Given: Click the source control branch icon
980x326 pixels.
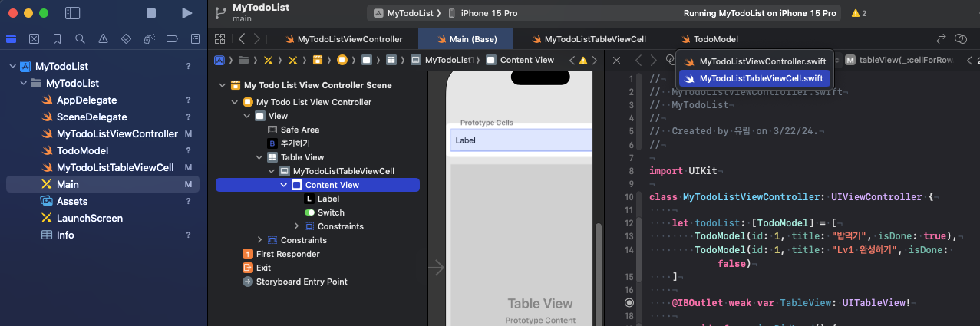Looking at the screenshot, I should pos(221,12).
